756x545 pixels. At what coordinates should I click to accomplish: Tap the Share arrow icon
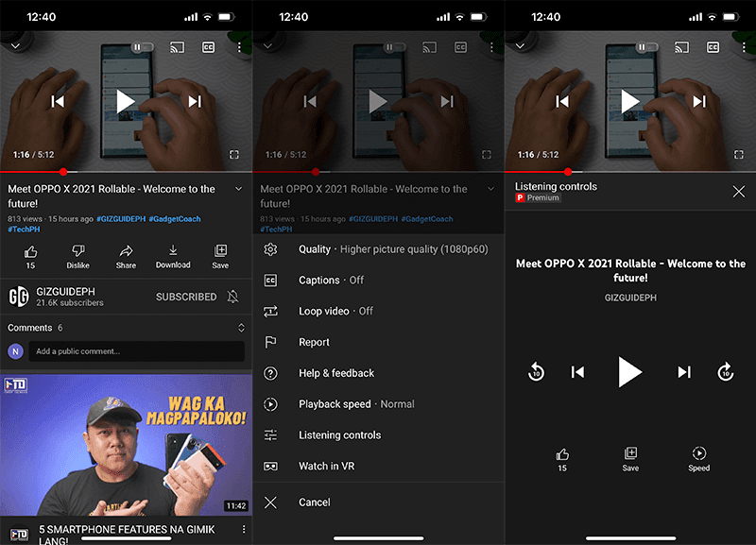[126, 250]
